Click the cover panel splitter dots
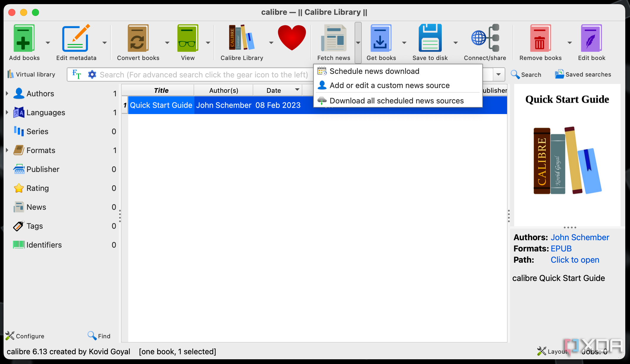The image size is (630, 364). tap(570, 227)
